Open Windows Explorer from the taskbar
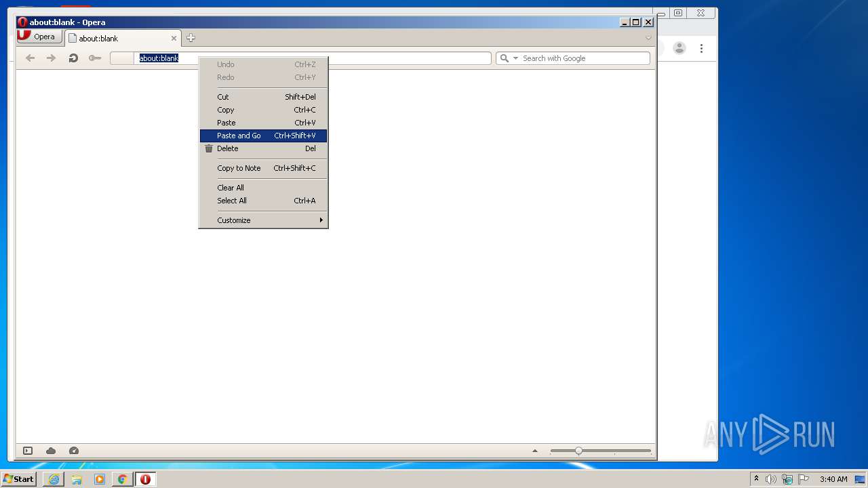 click(x=77, y=479)
